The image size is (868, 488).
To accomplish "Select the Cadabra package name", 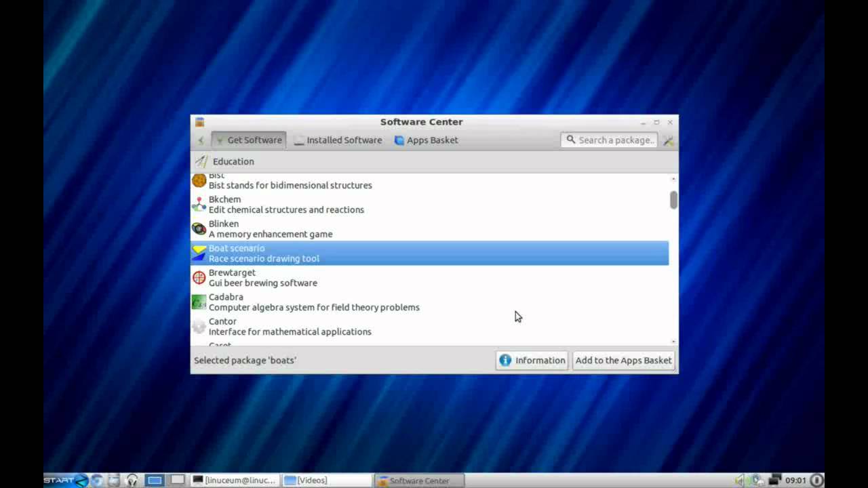I will pos(226,297).
